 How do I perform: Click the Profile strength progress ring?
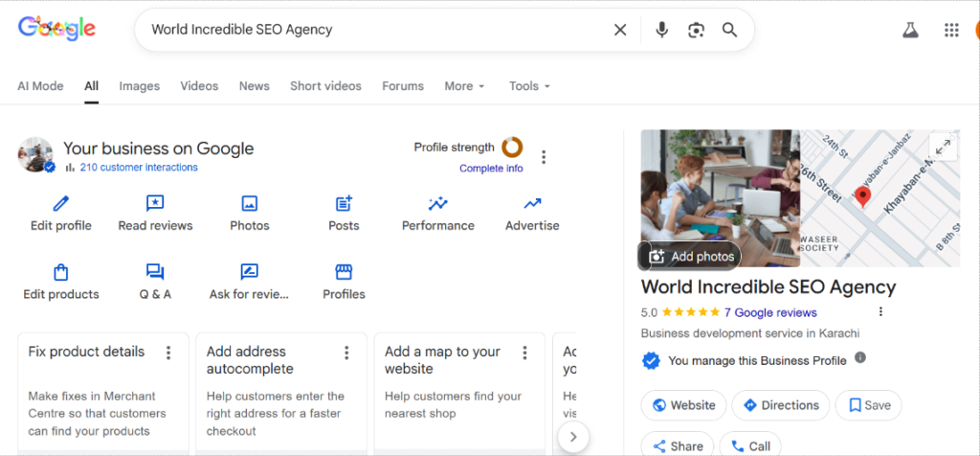512,148
